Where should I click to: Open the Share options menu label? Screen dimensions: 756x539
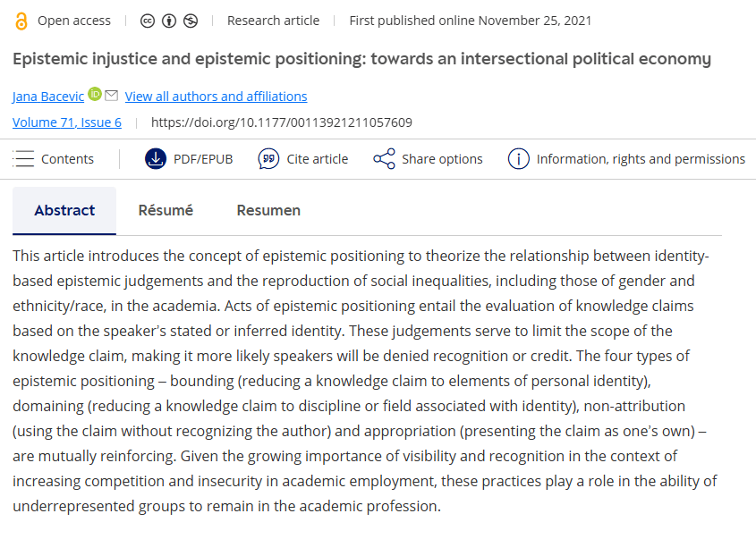pos(442,159)
